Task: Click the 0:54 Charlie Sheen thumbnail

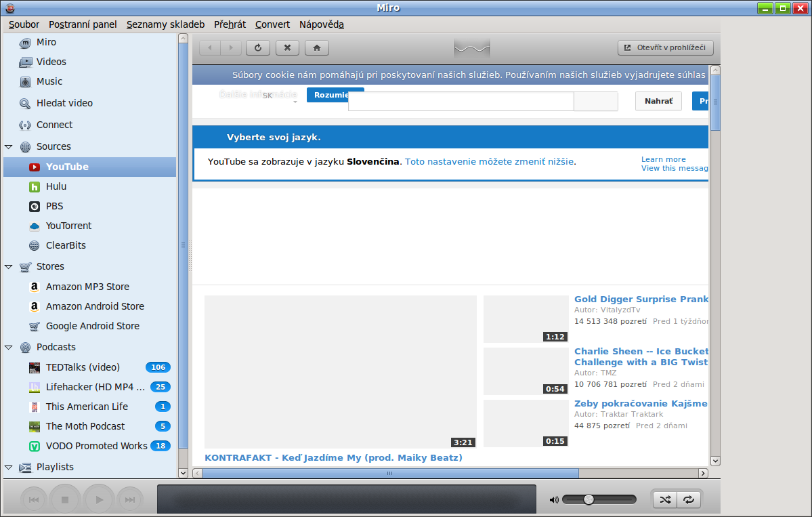Action: click(526, 371)
